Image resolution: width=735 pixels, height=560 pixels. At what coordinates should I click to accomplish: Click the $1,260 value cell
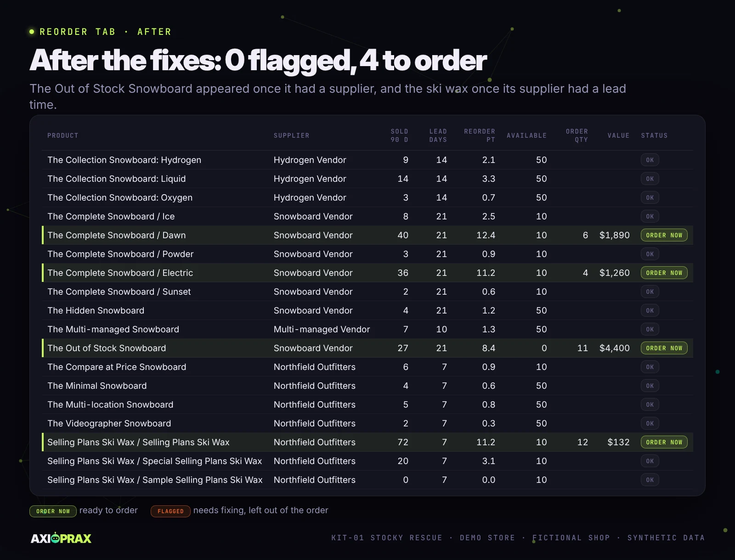tap(614, 273)
